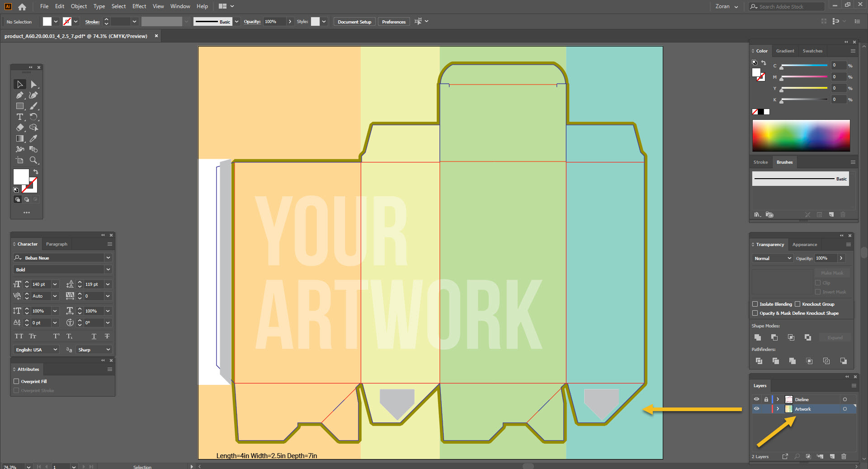
Task: Click the Search Adobe Stock field
Action: click(786, 6)
